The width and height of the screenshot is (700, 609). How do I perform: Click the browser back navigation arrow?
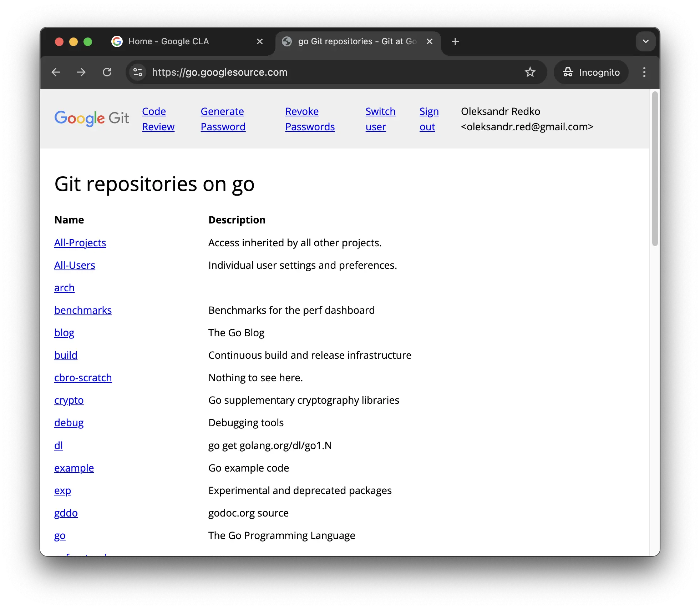56,72
